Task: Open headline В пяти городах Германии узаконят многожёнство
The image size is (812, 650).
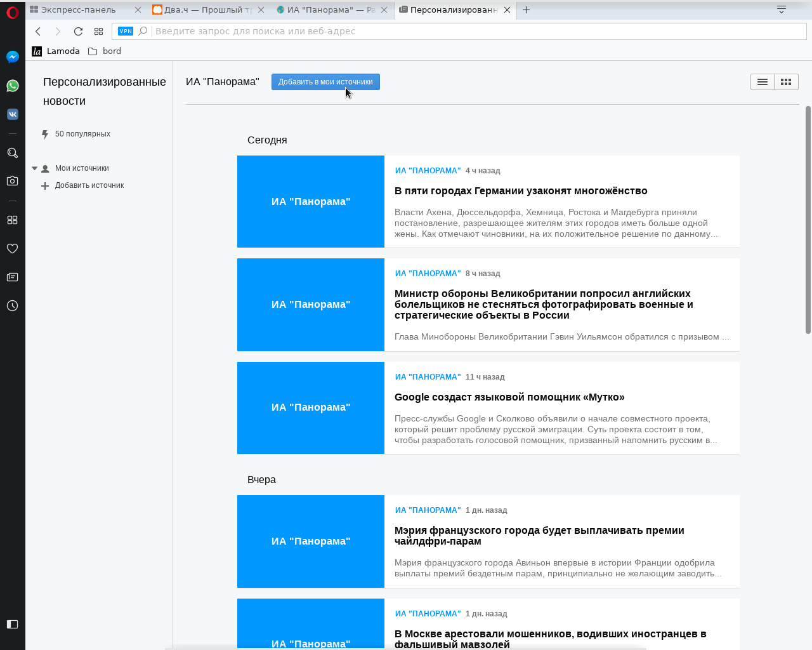Action: coord(521,191)
